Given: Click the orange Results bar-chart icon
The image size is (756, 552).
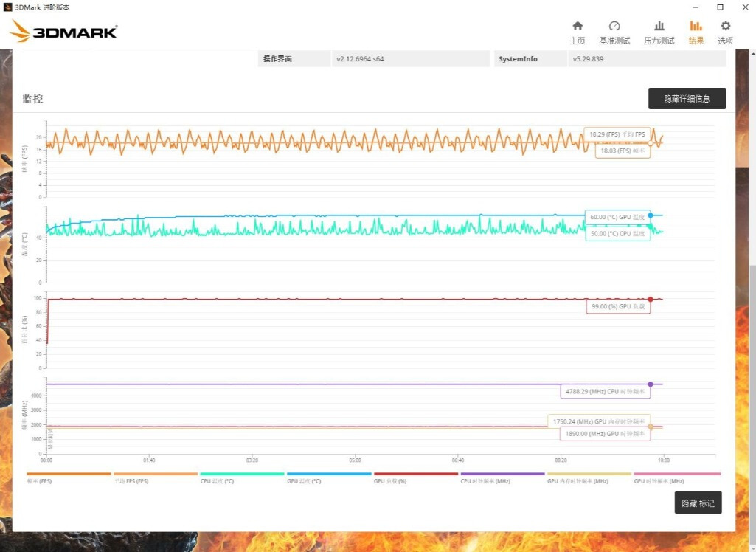Looking at the screenshot, I should [x=695, y=26].
